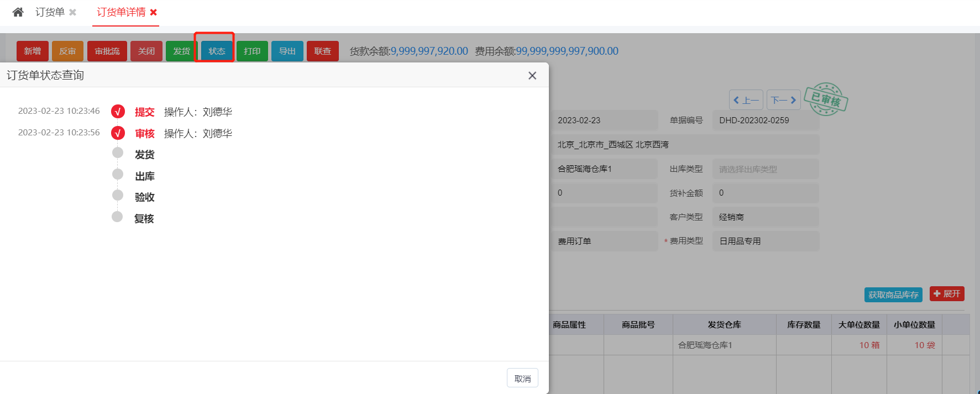The image size is (980, 394).
Task: Click the table cell 合肥瑶海仓库1
Action: [x=725, y=345]
